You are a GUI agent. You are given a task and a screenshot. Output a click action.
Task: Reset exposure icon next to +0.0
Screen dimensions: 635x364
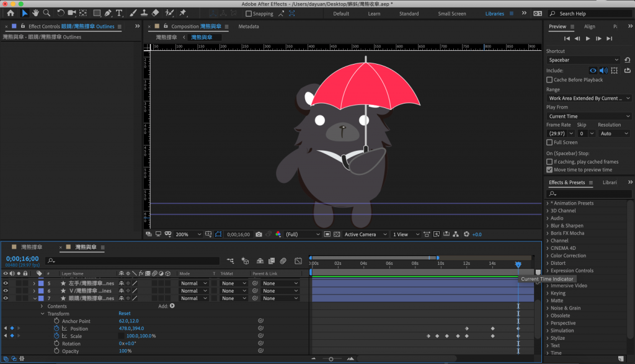(466, 234)
